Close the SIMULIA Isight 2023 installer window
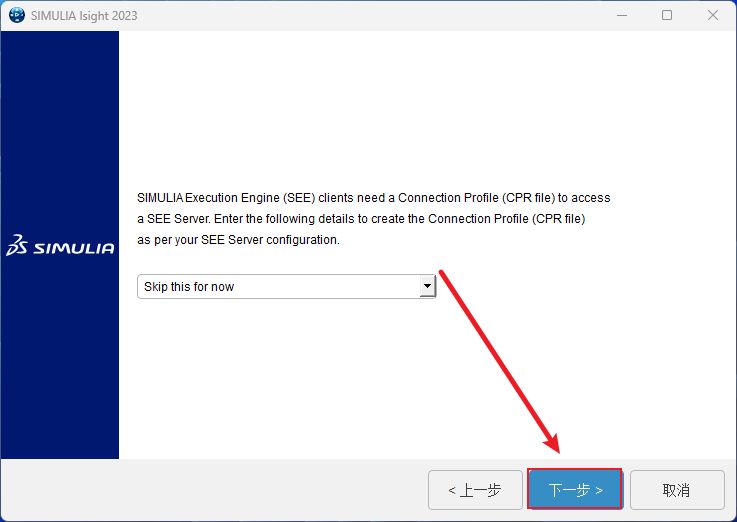737x522 pixels. pyautogui.click(x=713, y=15)
